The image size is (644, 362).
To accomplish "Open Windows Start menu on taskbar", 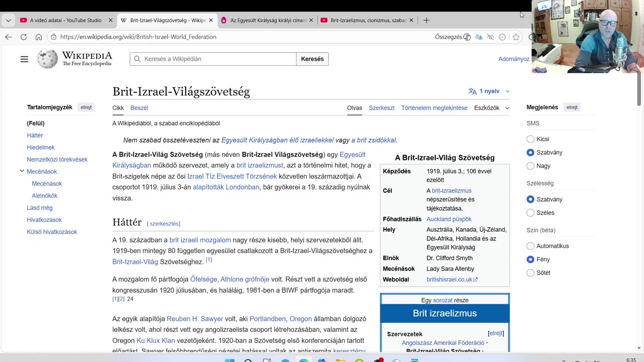I will (229, 360).
